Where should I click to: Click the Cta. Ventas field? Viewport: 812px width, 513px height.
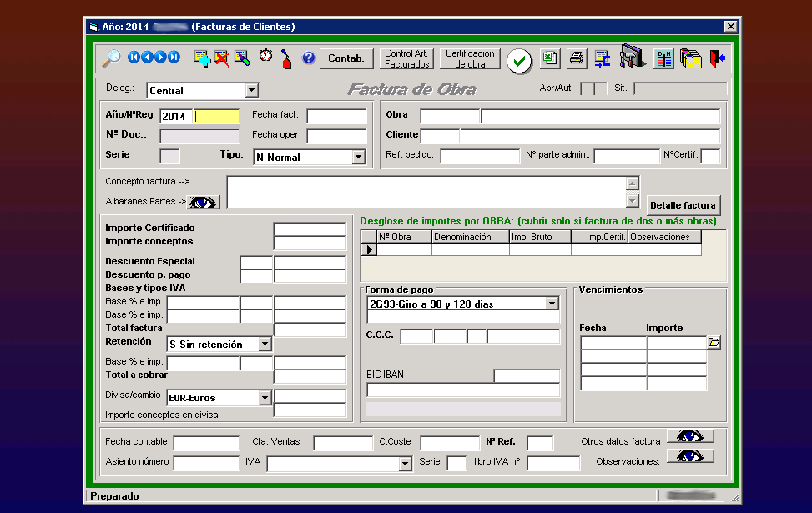343,443
